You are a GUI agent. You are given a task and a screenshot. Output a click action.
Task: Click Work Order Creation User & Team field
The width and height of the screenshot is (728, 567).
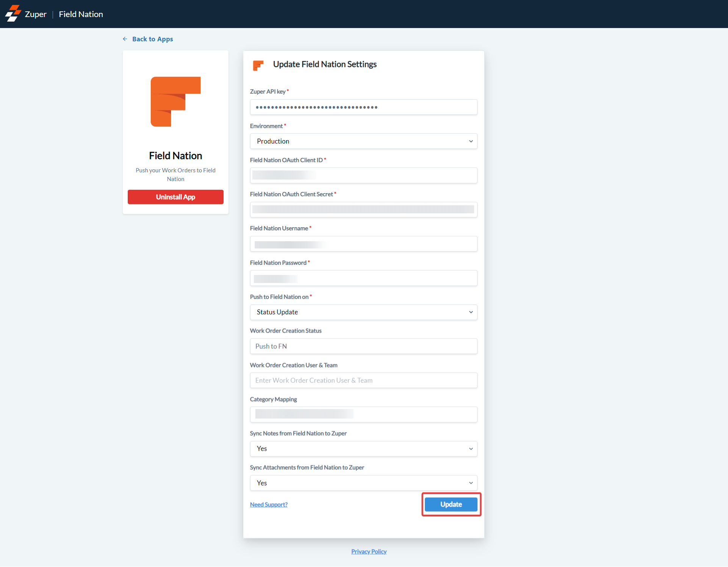tap(363, 380)
